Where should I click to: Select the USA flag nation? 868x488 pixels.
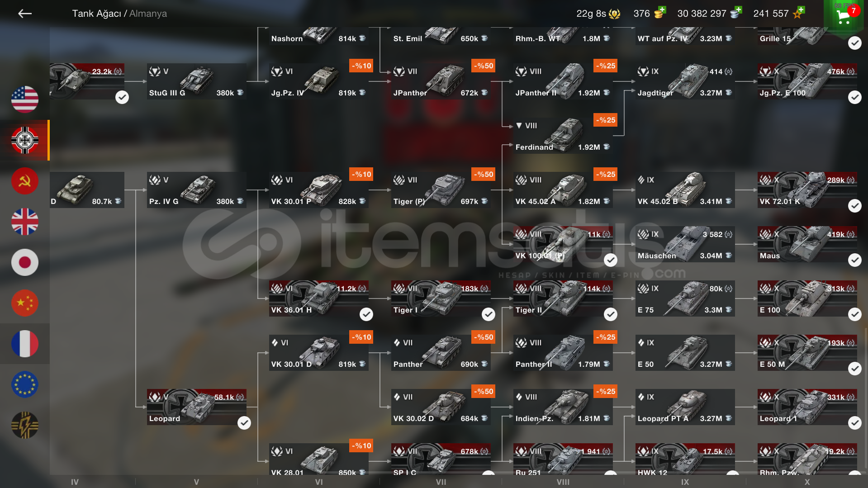click(x=25, y=99)
